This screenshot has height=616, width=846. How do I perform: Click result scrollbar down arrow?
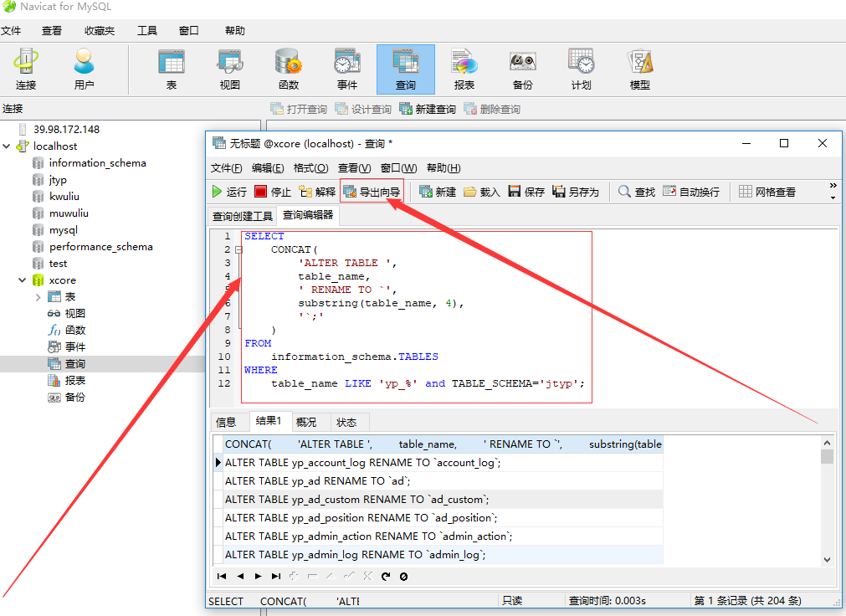point(827,560)
